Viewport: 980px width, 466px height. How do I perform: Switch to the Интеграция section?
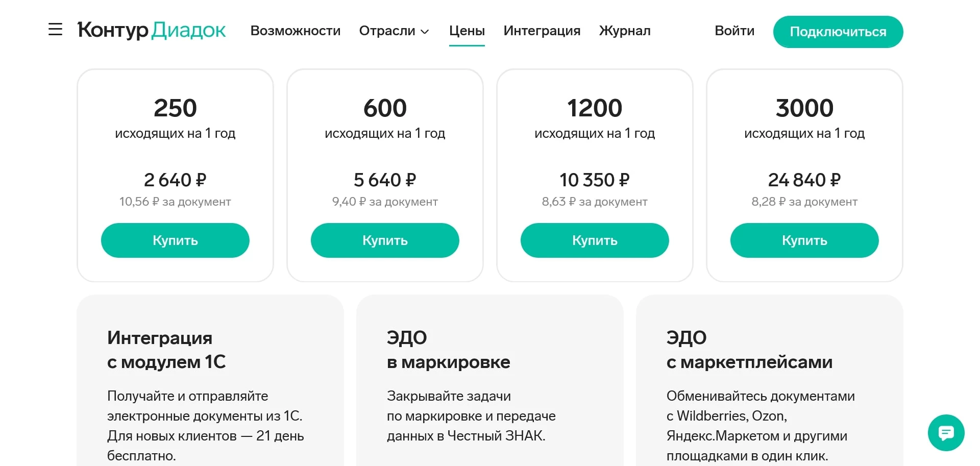coord(542,31)
